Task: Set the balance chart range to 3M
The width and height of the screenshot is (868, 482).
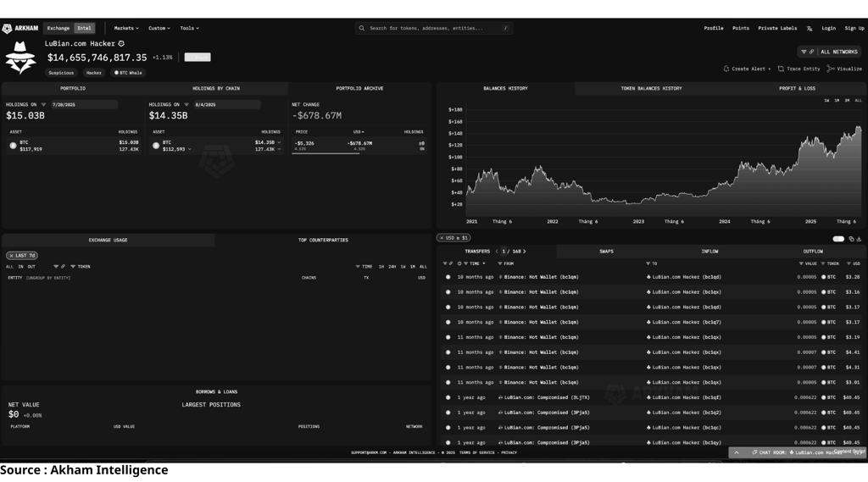Action: pos(847,101)
